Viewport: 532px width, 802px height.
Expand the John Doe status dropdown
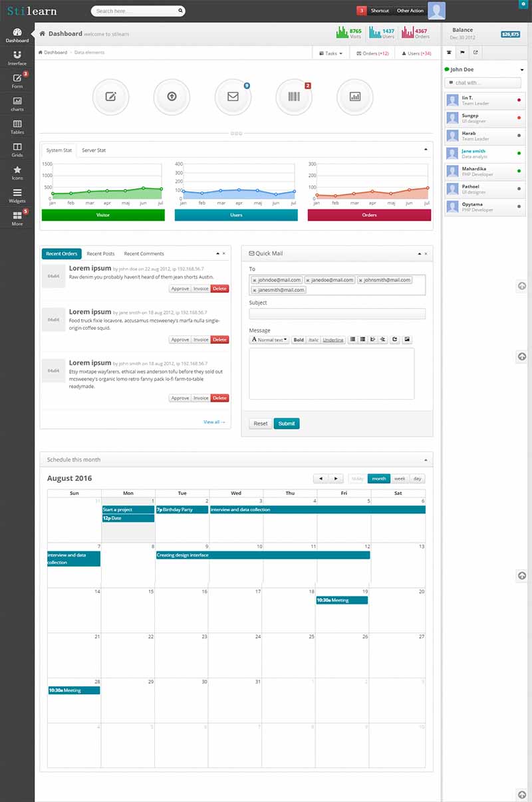coord(522,70)
